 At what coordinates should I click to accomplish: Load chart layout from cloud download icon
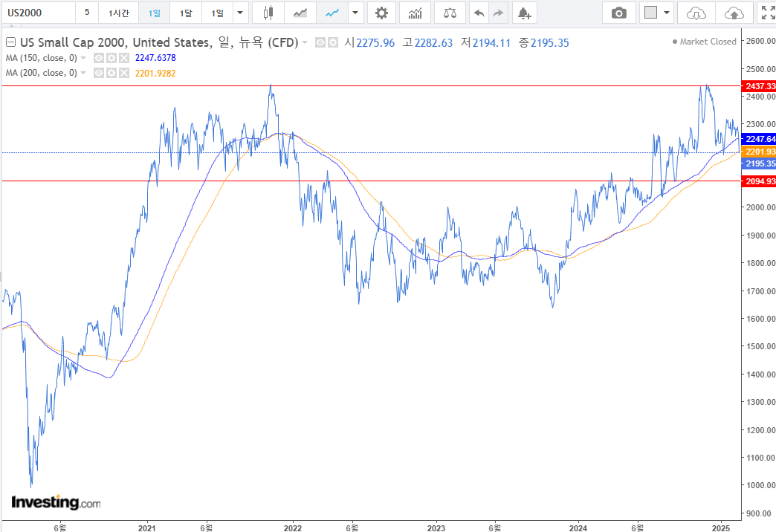coord(696,13)
